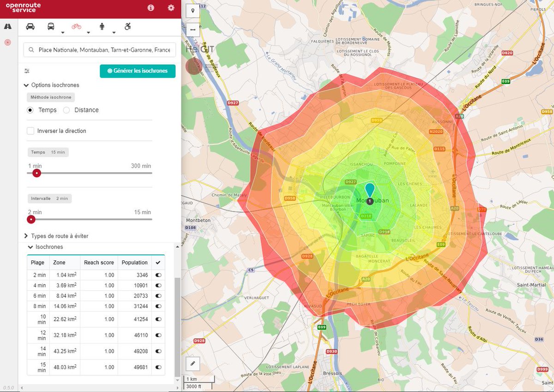Click the search magnifier icon
Viewport: 554px width, 392px height.
point(31,50)
